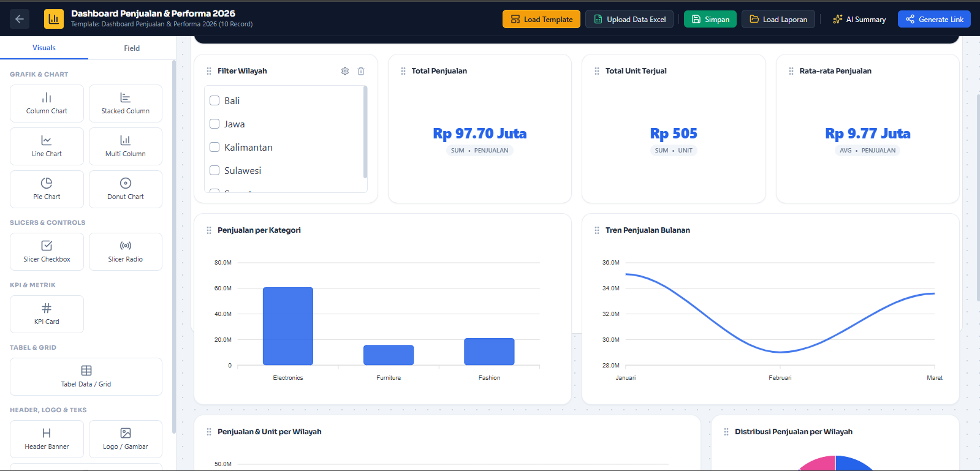Add a Slicer Checkbox control
This screenshot has width=980, height=471.
click(x=47, y=252)
